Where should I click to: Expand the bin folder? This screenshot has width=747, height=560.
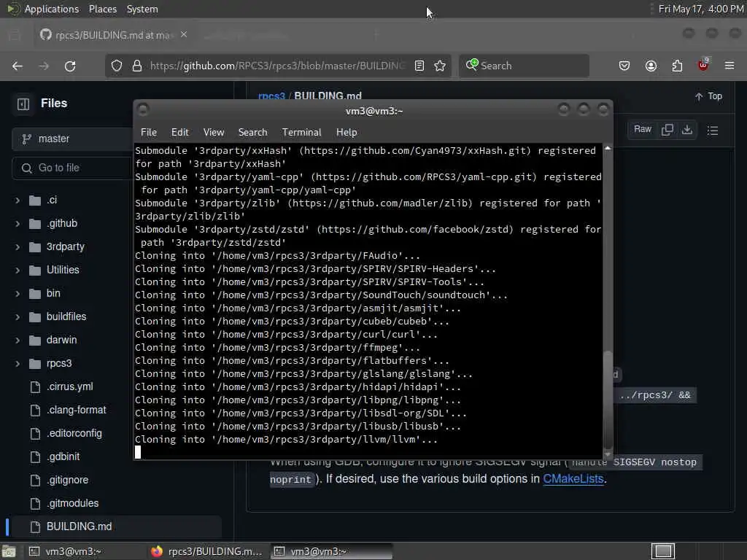[18, 294]
